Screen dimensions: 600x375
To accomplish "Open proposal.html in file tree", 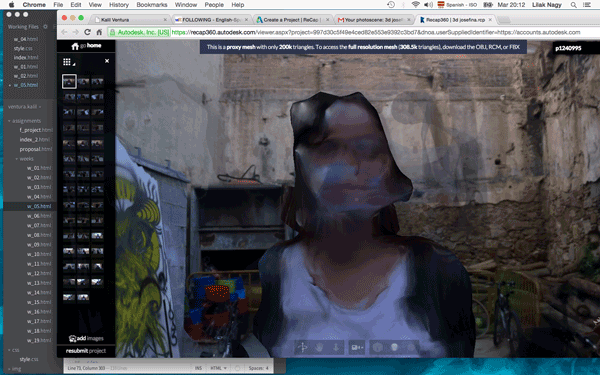I will [36, 149].
